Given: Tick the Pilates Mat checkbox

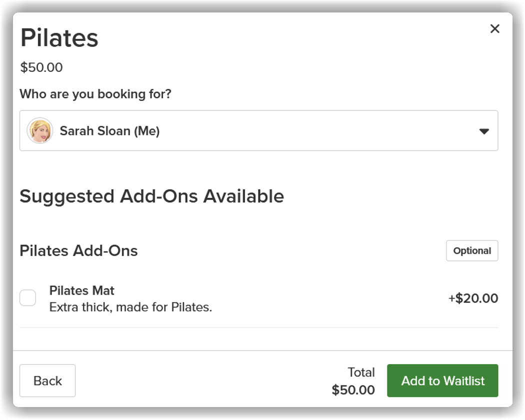Looking at the screenshot, I should pyautogui.click(x=28, y=298).
